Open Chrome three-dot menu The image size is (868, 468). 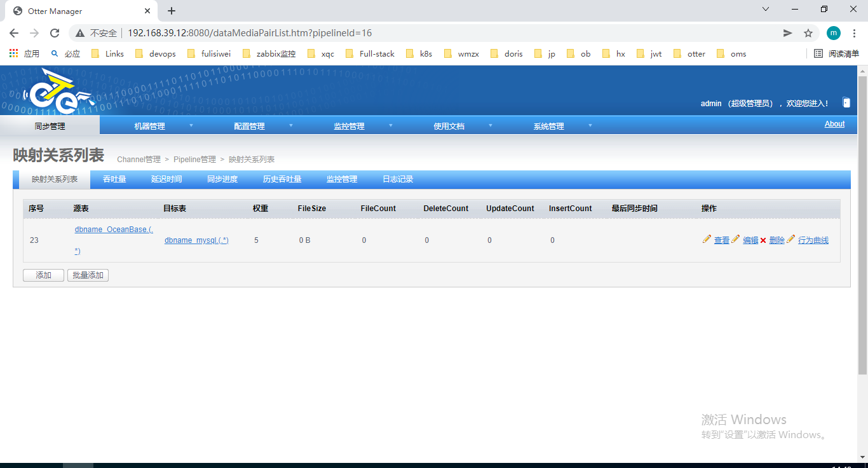click(855, 33)
